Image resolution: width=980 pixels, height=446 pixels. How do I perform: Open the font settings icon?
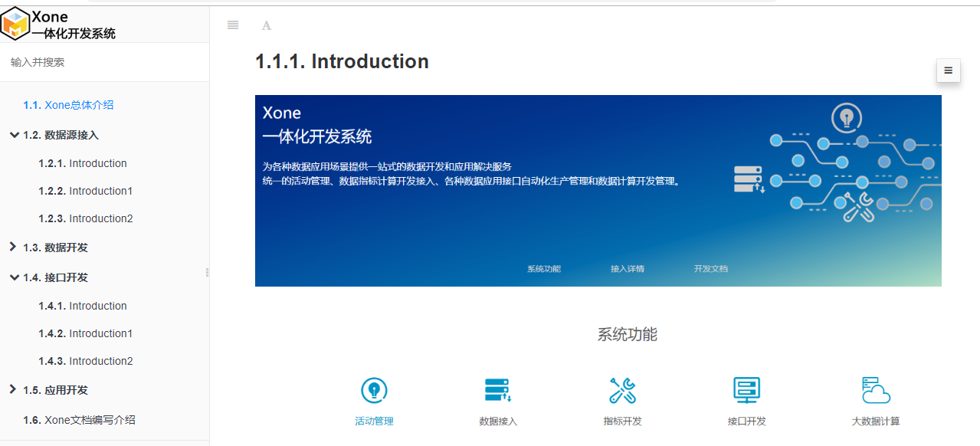(267, 25)
